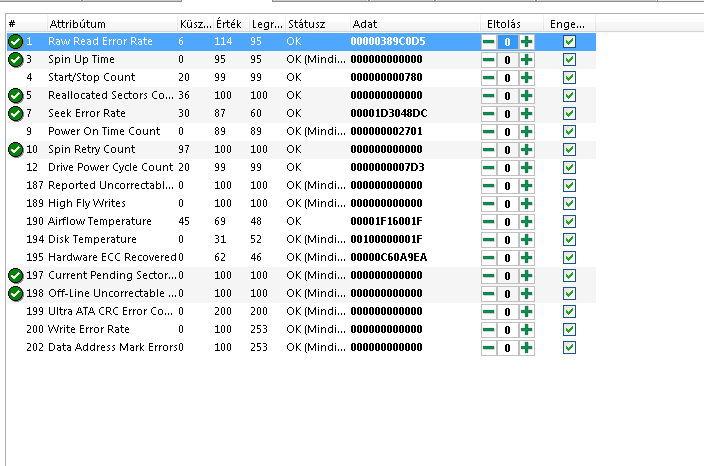The height and width of the screenshot is (466, 704).
Task: Sort by Enge... column header
Action: [569, 24]
